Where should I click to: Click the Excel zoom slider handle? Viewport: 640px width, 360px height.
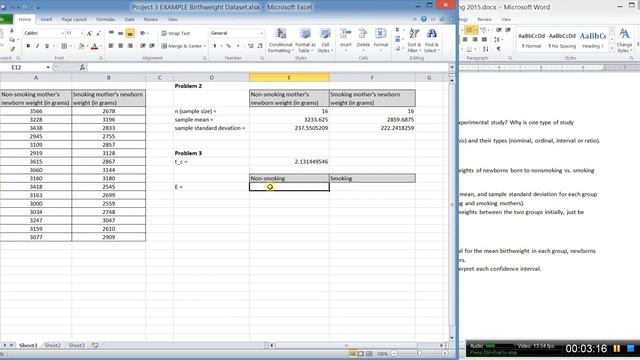(419, 353)
